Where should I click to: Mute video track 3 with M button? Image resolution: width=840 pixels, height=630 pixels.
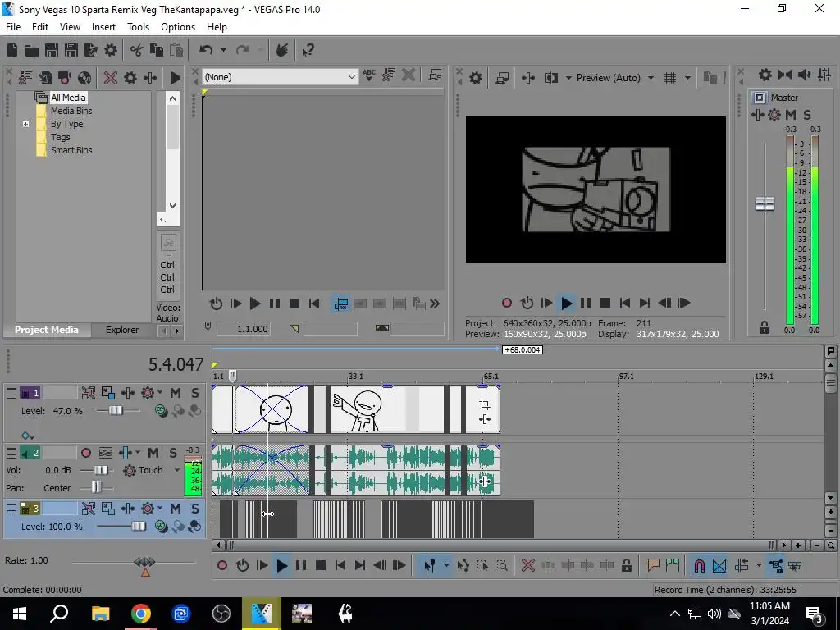point(176,509)
